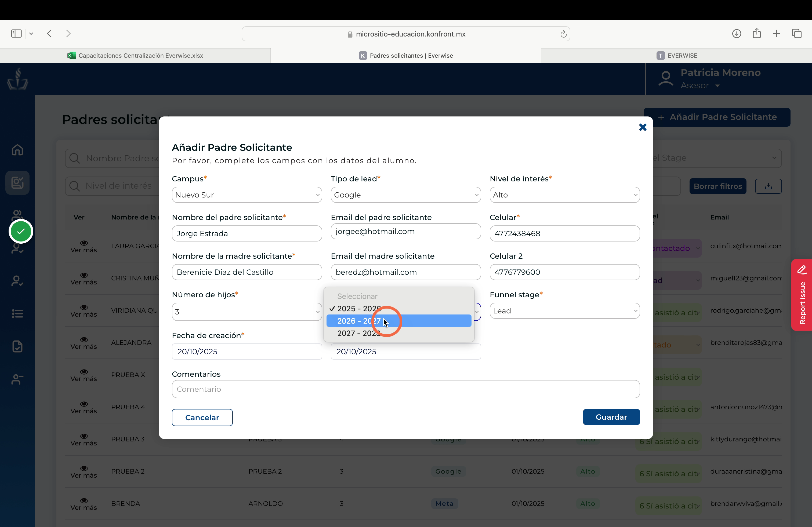
Task: Open the home icon in sidebar
Action: pos(17,150)
